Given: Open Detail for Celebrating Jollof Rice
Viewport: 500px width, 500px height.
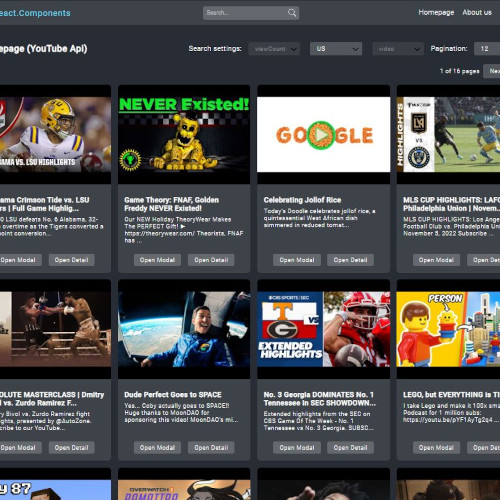Looking at the screenshot, I should coord(350,260).
